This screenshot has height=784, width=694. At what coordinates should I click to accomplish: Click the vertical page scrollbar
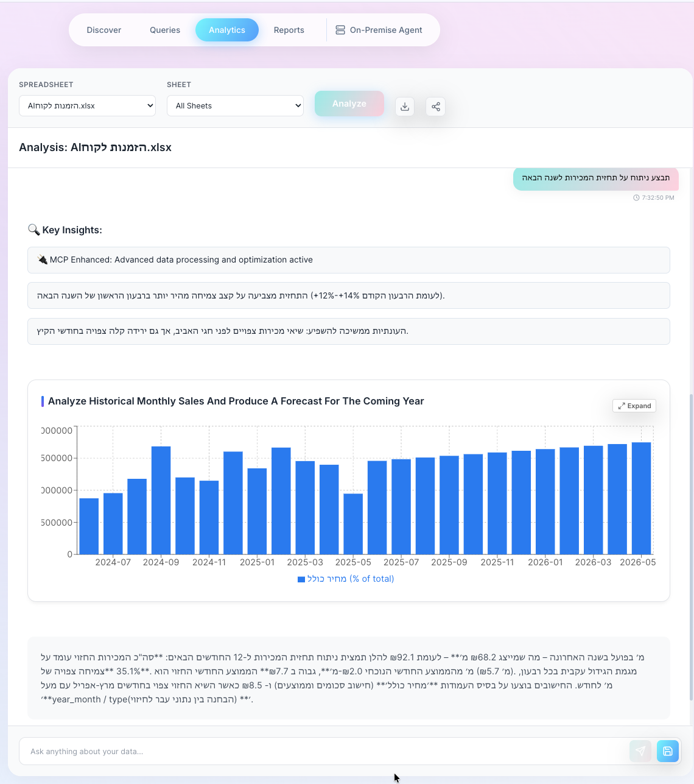(691, 548)
